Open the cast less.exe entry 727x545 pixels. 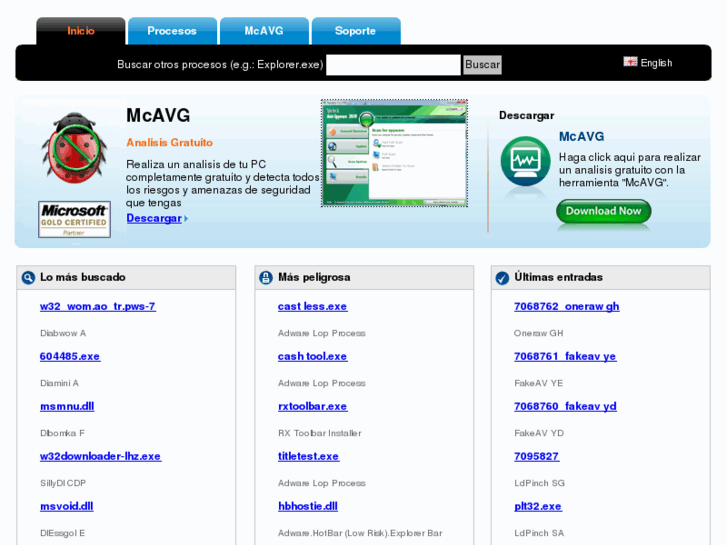pyautogui.click(x=312, y=307)
